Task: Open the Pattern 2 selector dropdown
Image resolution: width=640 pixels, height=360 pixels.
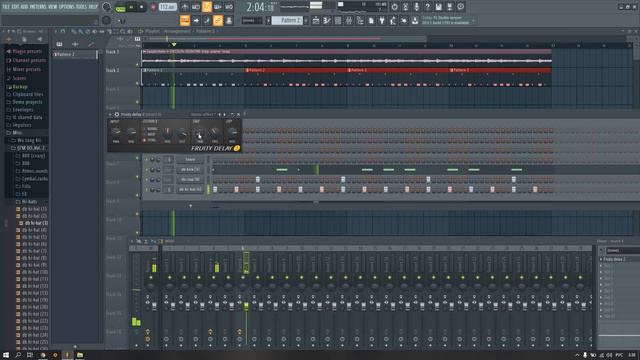Action: 287,20
